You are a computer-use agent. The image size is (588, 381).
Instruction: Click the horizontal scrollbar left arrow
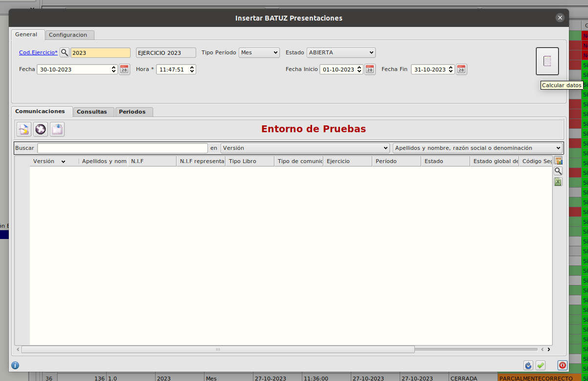pyautogui.click(x=18, y=350)
